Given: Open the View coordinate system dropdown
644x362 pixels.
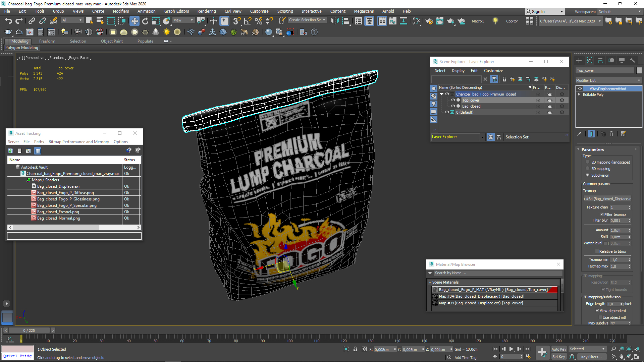Looking at the screenshot, I should tap(183, 20).
